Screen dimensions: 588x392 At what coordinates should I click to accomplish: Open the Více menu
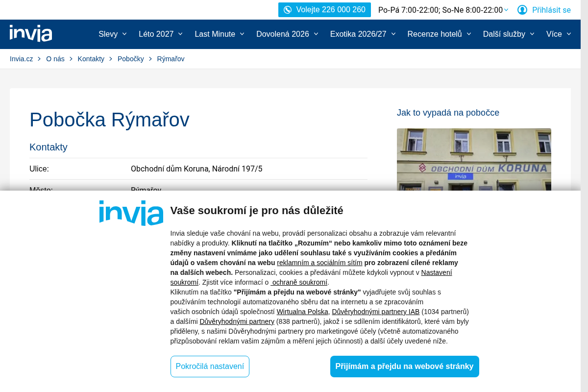pyautogui.click(x=559, y=34)
